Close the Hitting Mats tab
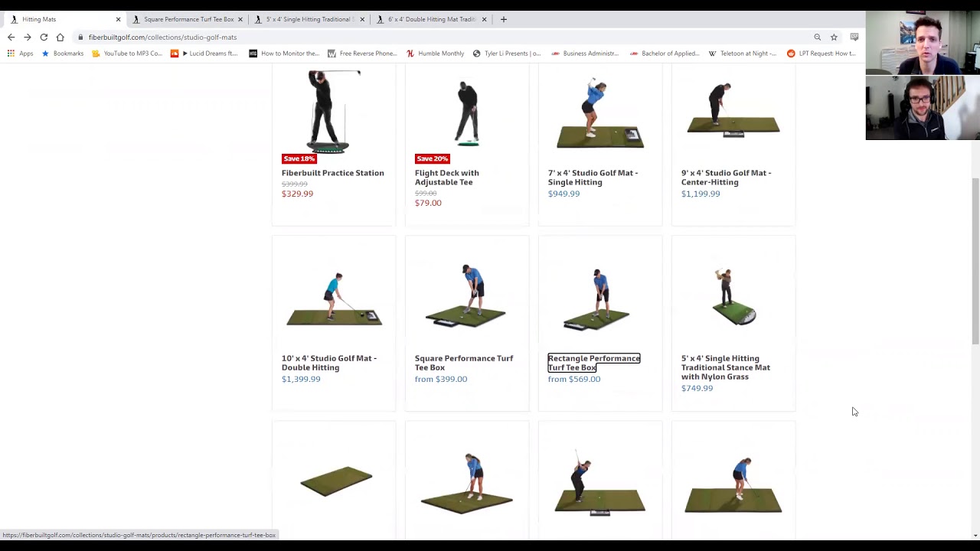This screenshot has width=980, height=551. [118, 19]
